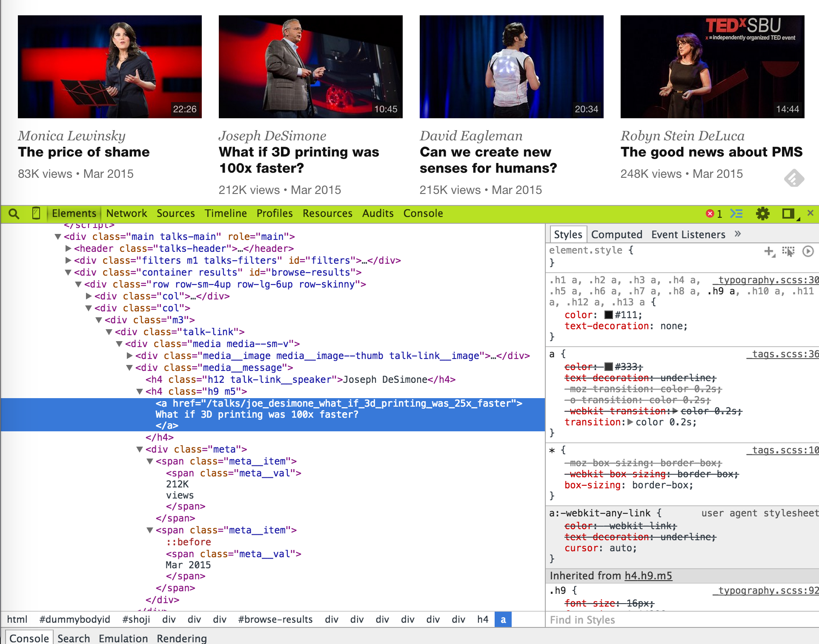Viewport: 819px width, 644px height.
Task: Click Monica Lewinsky talk thumbnail
Action: [110, 67]
